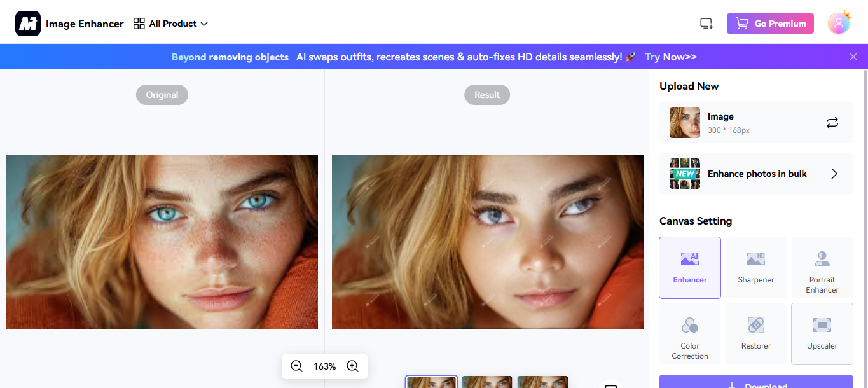The height and width of the screenshot is (388, 868).
Task: Open the profile avatar menu
Action: click(839, 23)
